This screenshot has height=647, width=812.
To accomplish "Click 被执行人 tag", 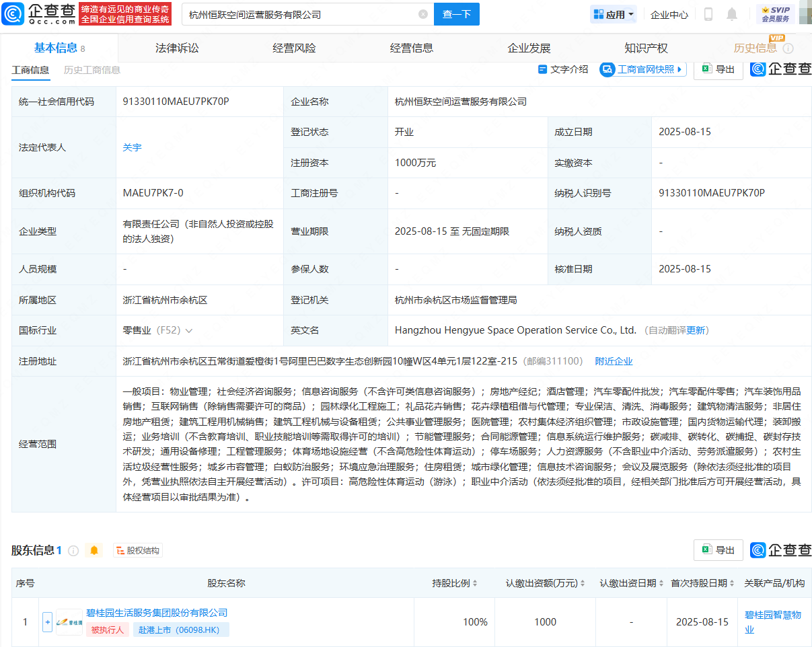I will pos(108,630).
